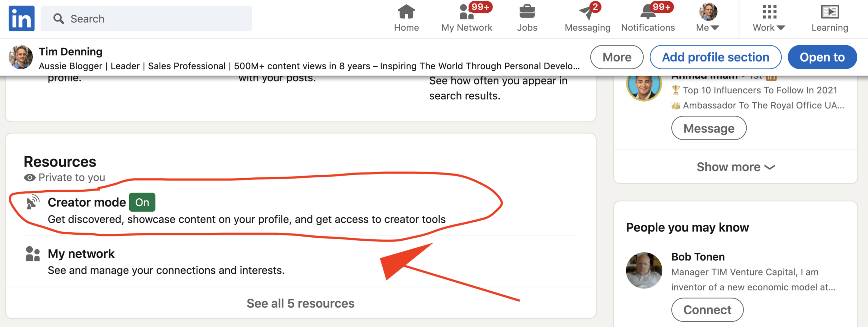Open the Learning video icon
This screenshot has width=868, height=327.
click(829, 12)
